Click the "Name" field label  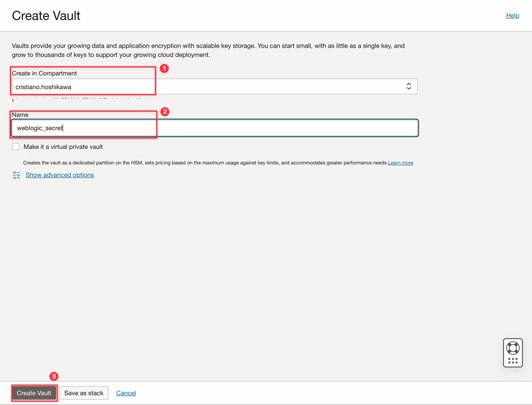click(x=20, y=115)
